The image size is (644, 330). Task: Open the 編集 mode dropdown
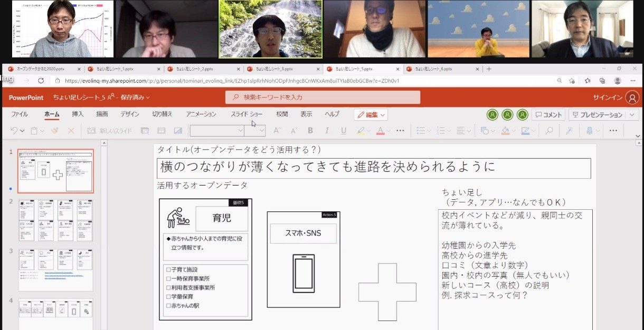(371, 114)
